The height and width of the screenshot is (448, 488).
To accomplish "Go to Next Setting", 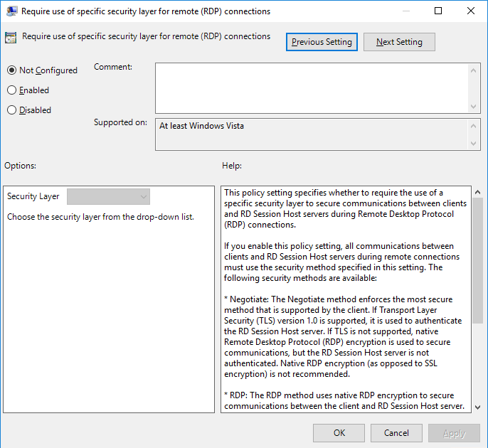I will click(399, 42).
